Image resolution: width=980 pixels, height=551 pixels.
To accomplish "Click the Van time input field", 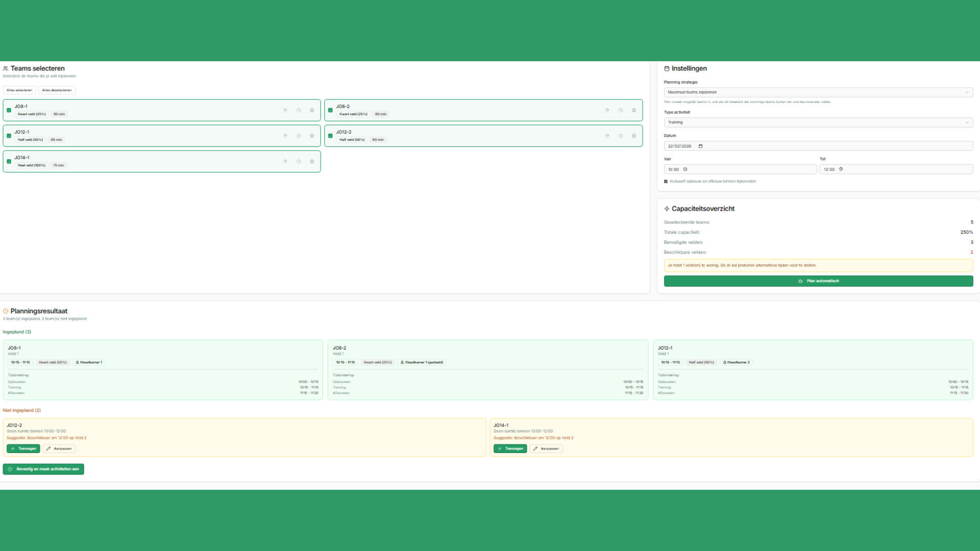I will click(740, 169).
